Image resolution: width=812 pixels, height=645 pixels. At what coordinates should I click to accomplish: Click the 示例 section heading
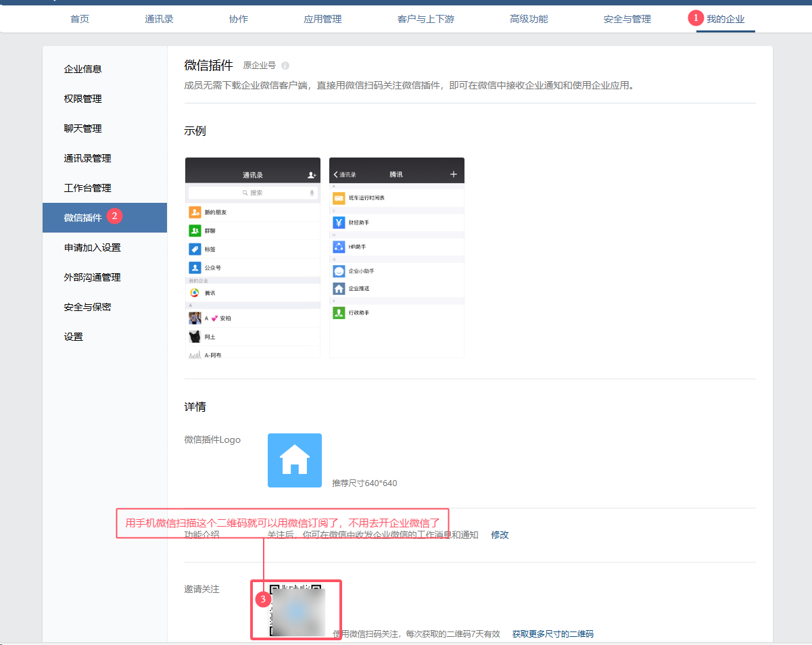pos(195,131)
